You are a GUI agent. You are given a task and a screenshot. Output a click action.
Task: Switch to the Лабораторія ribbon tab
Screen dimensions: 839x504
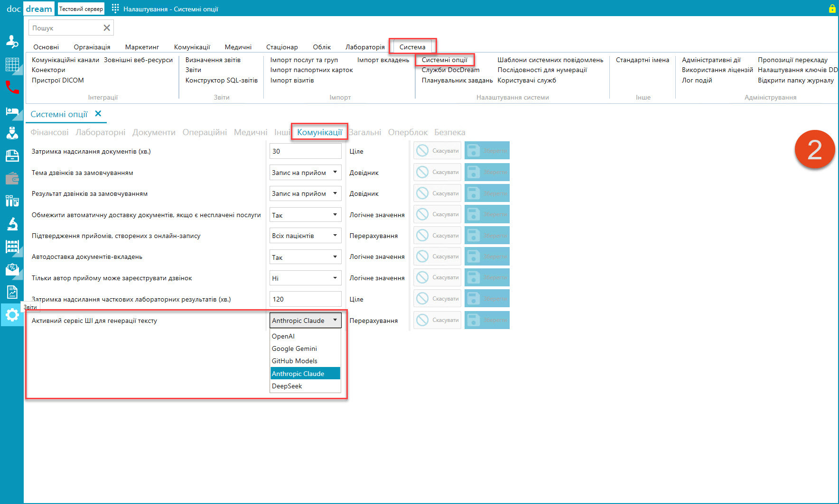[x=365, y=47]
